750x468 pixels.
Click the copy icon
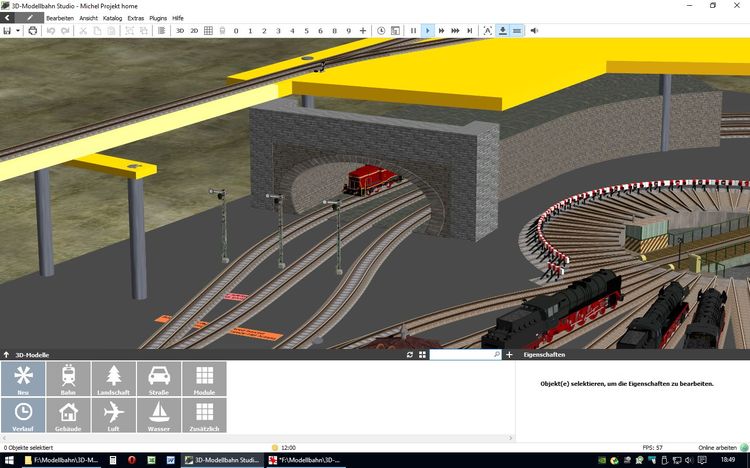click(x=97, y=31)
